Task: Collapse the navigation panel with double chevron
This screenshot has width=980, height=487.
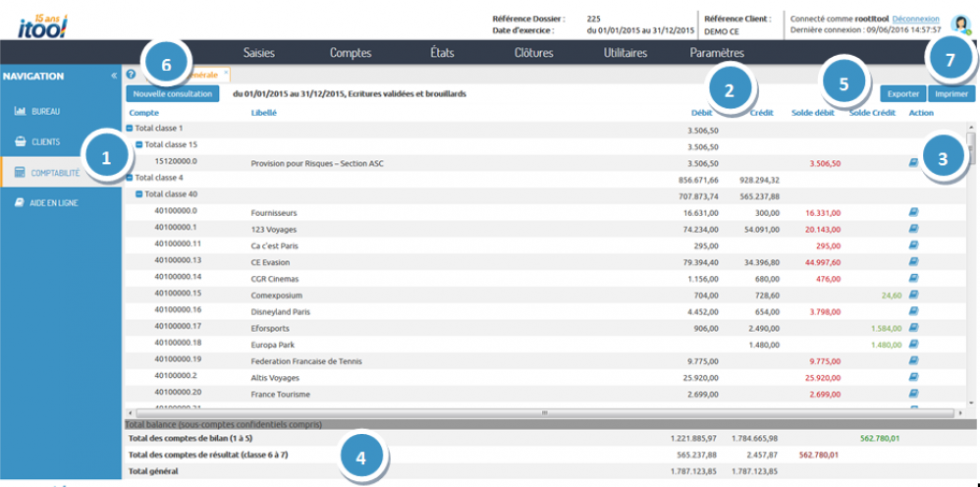Action: pos(113,76)
